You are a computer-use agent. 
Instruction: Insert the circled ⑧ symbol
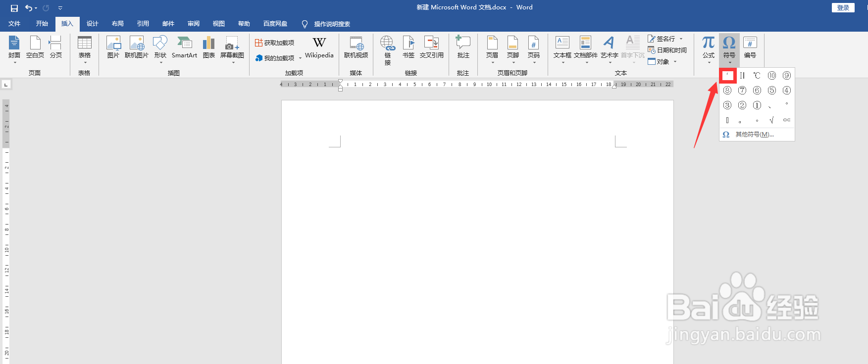[x=727, y=91]
